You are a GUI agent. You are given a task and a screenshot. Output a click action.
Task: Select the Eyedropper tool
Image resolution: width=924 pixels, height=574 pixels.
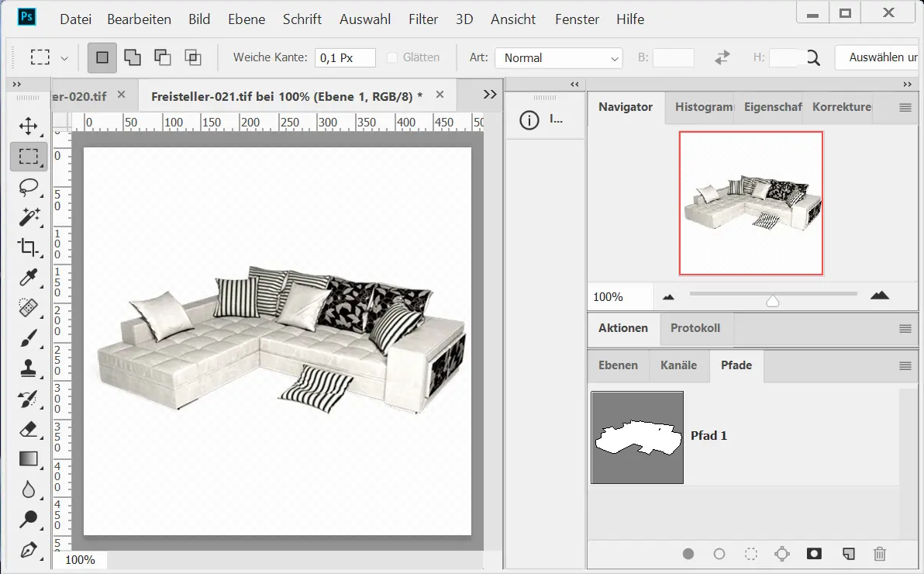pyautogui.click(x=29, y=277)
